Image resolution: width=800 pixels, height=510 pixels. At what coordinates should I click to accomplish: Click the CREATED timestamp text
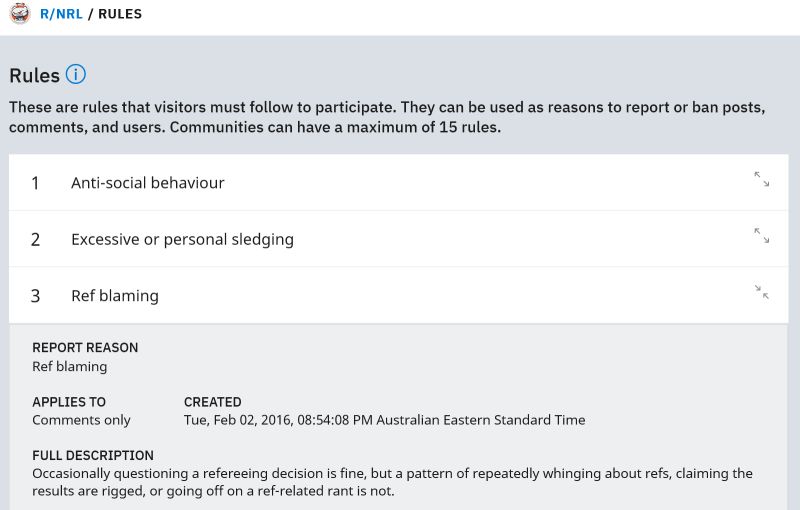[384, 420]
